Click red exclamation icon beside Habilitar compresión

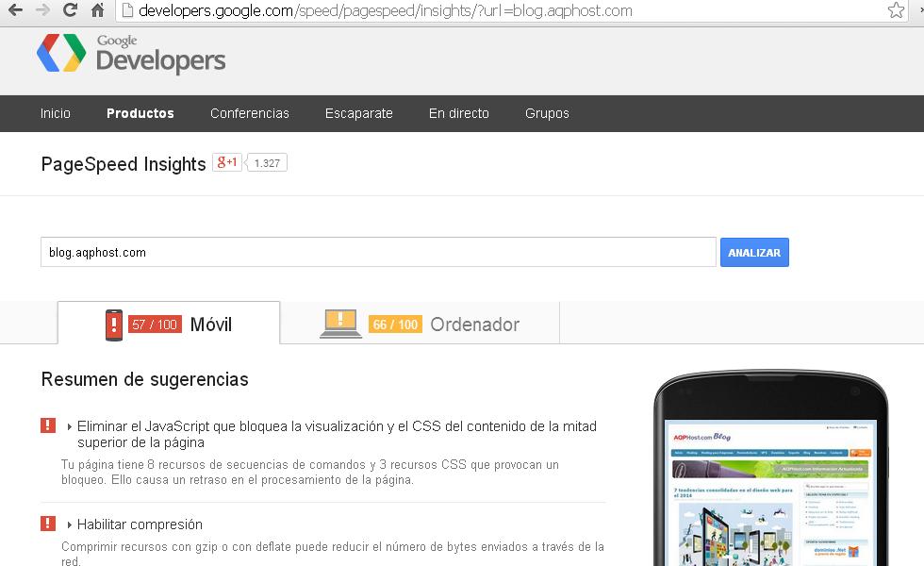[x=48, y=523]
